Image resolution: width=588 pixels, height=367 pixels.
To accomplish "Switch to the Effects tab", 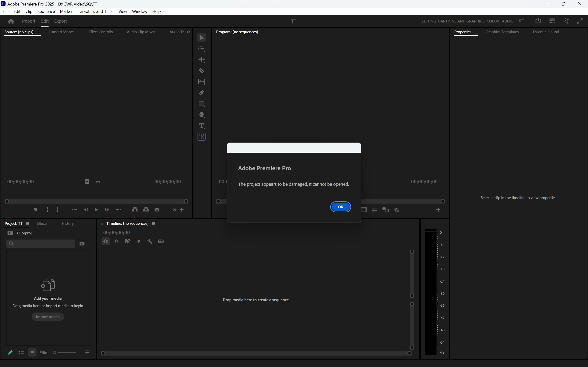I will point(42,224).
